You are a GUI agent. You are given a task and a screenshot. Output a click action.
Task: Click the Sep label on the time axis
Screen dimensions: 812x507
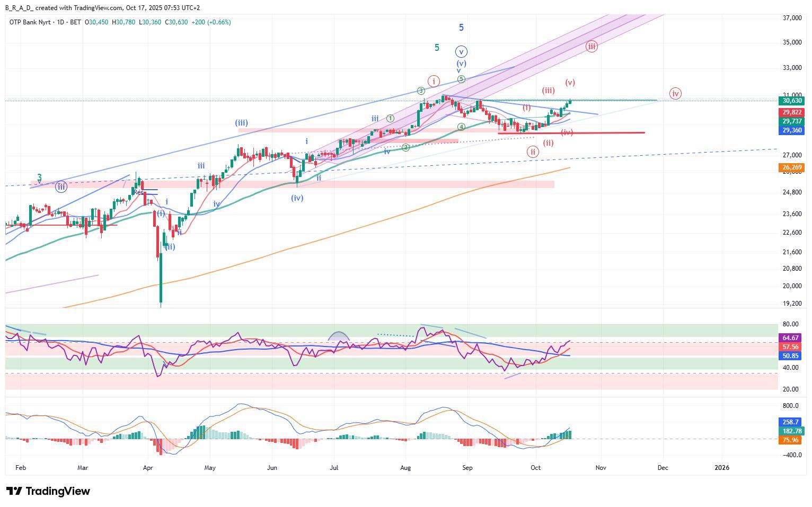tap(467, 468)
